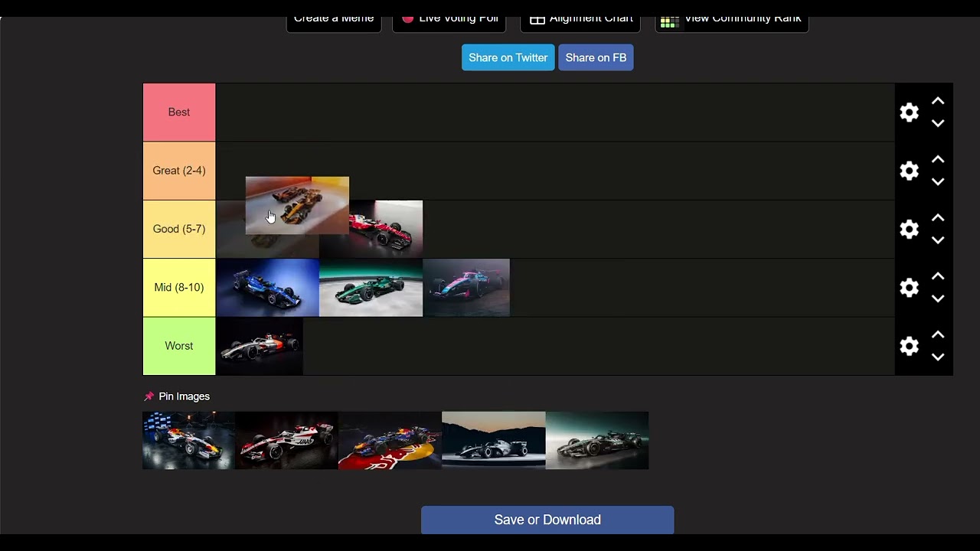
Task: Select the first unranked car with blue lights
Action: (188, 440)
